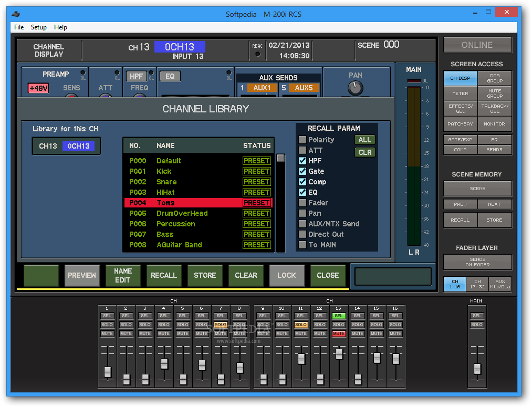
Task: Open the METER screen
Action: pyautogui.click(x=460, y=93)
